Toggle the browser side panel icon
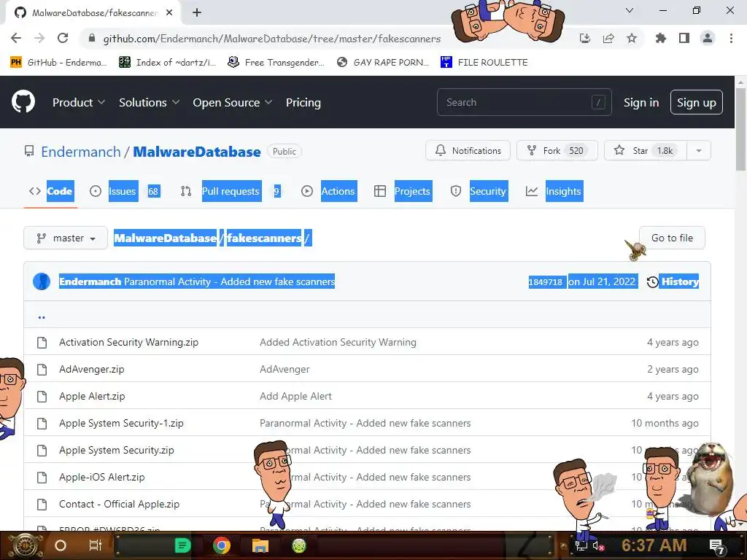Screen dimensions: 747x560 coord(684,38)
